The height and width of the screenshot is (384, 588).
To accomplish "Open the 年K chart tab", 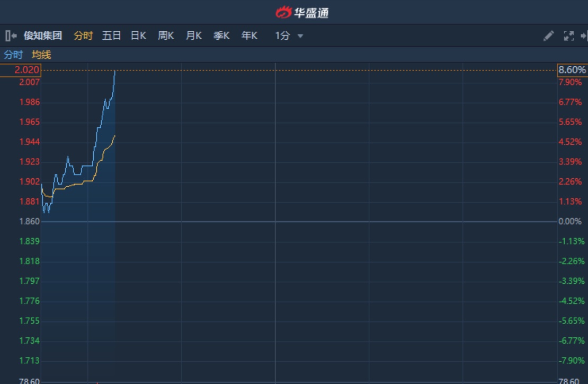I will click(250, 36).
